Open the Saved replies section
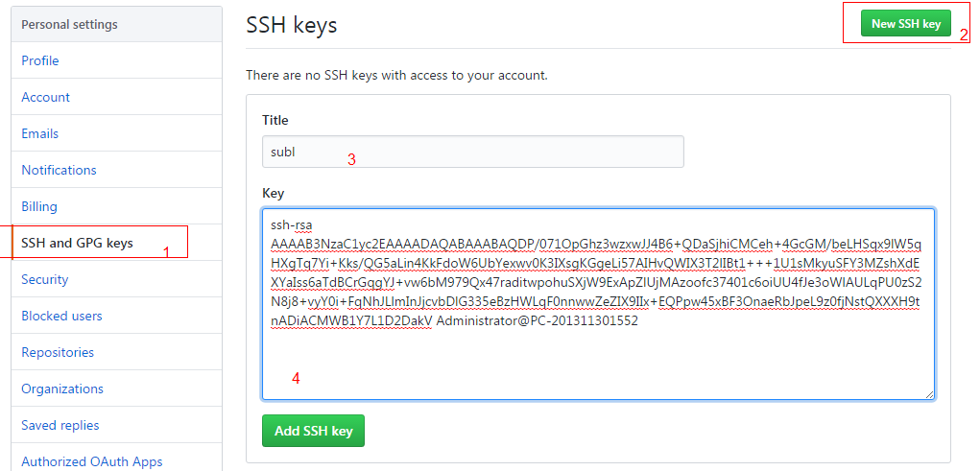The image size is (980, 471). point(60,425)
